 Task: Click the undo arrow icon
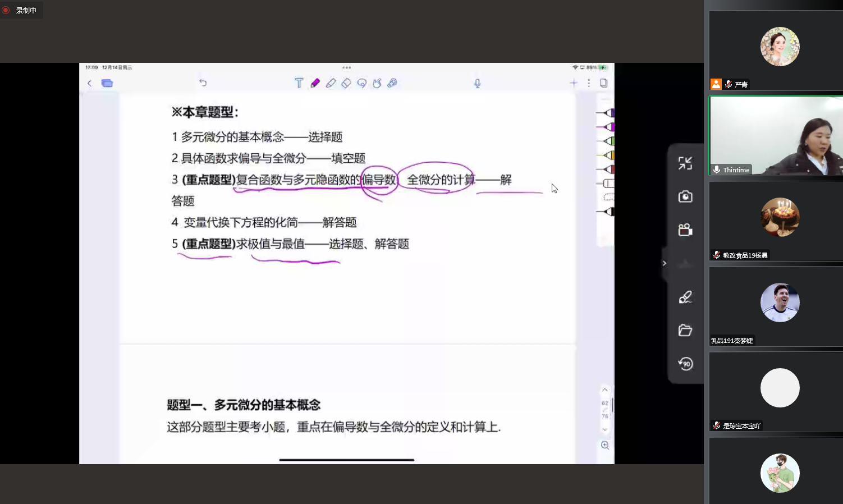click(x=203, y=83)
